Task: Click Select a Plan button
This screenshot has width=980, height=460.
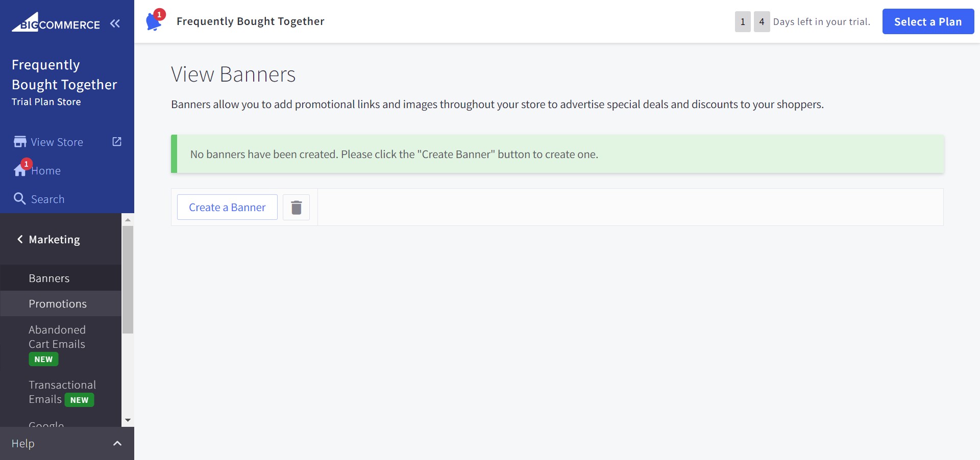Action: coord(927,21)
